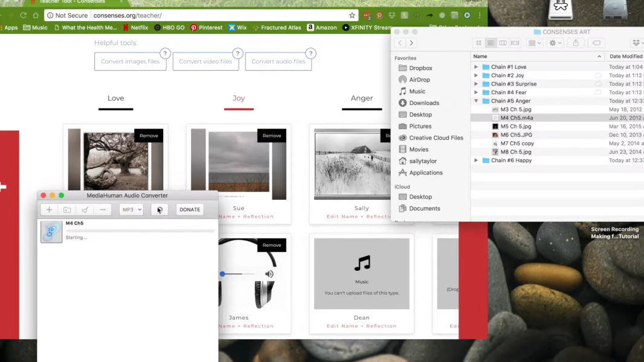Mute audio with the speaker icon
Screen dimensions: 644x362
(269, 274)
